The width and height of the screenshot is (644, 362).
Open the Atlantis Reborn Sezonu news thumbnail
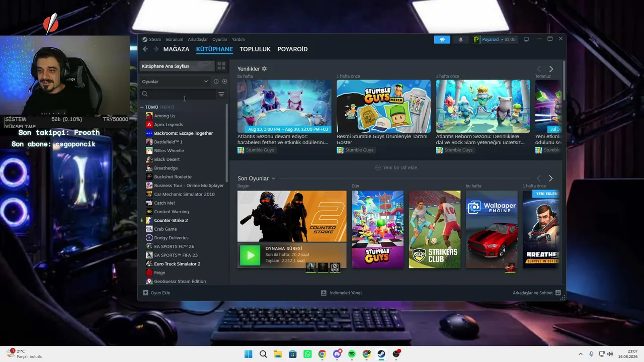tap(482, 106)
